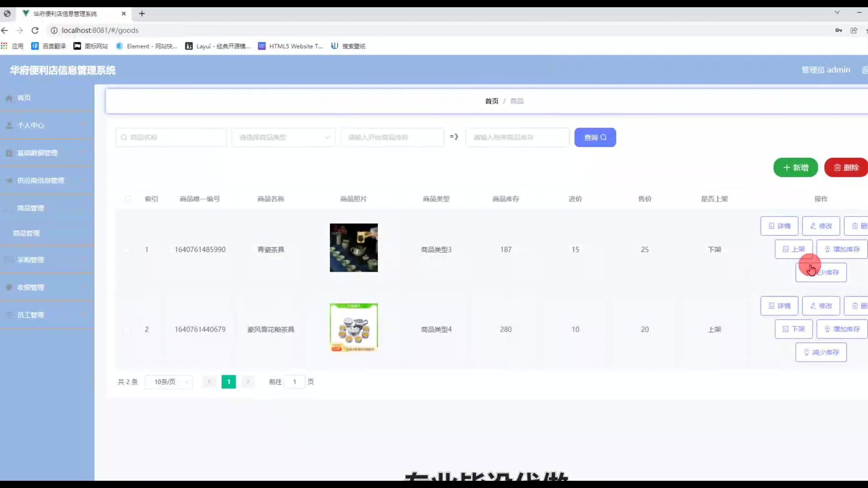The height and width of the screenshot is (488, 868).
Task: Click the end stock input field
Action: (x=517, y=137)
